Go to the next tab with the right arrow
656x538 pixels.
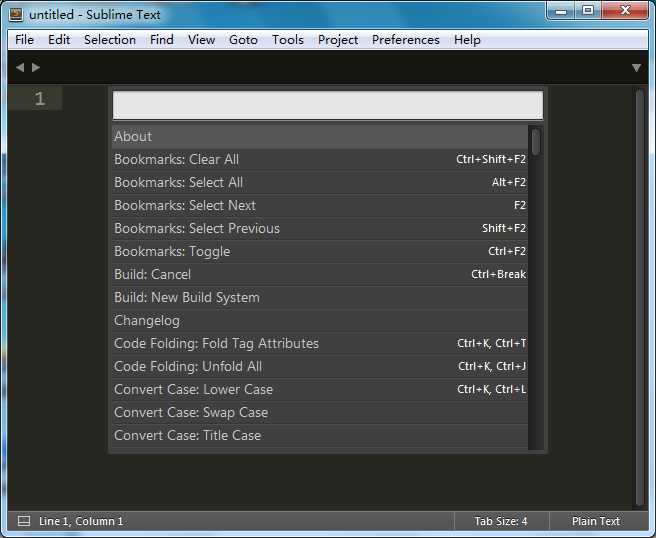(36, 67)
